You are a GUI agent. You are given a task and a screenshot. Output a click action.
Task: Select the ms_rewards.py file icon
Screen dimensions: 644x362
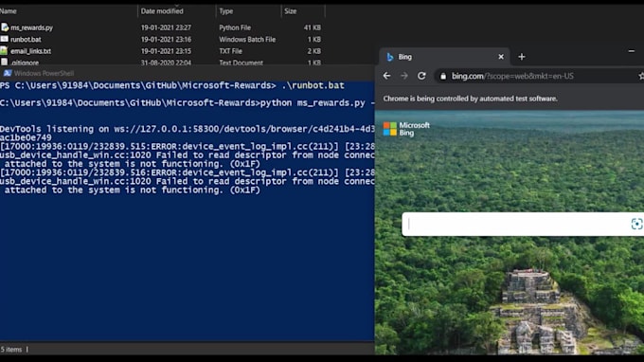click(x=5, y=27)
